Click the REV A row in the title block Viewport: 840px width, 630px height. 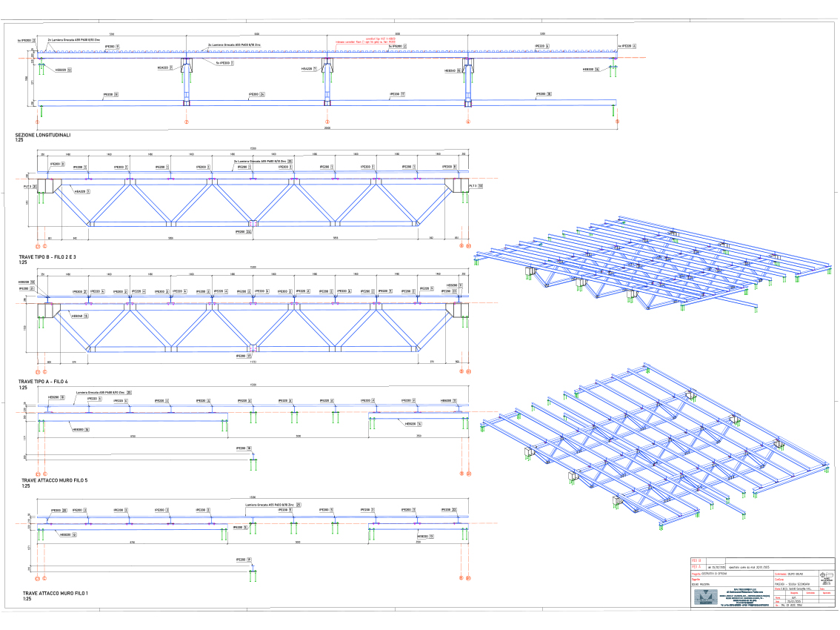(x=762, y=567)
